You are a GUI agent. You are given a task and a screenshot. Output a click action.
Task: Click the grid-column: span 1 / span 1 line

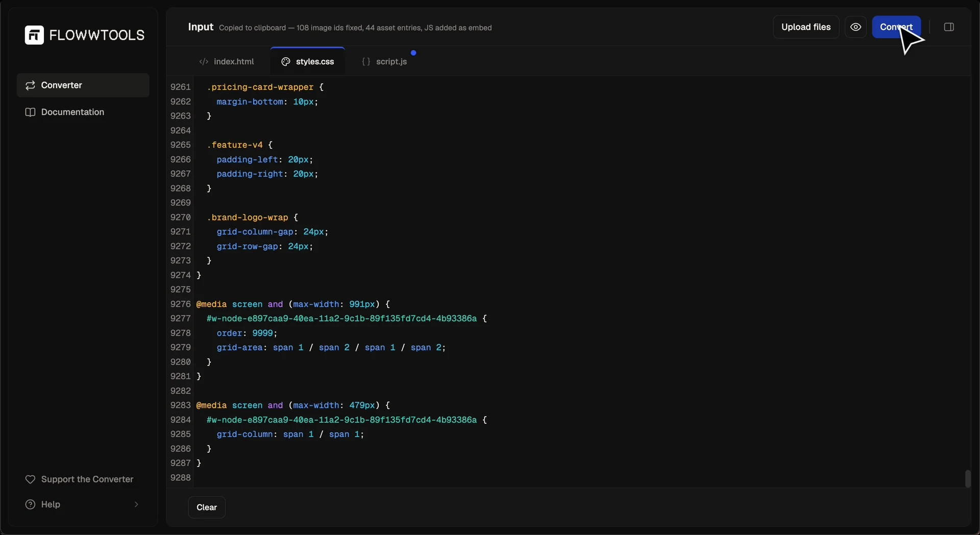(290, 434)
